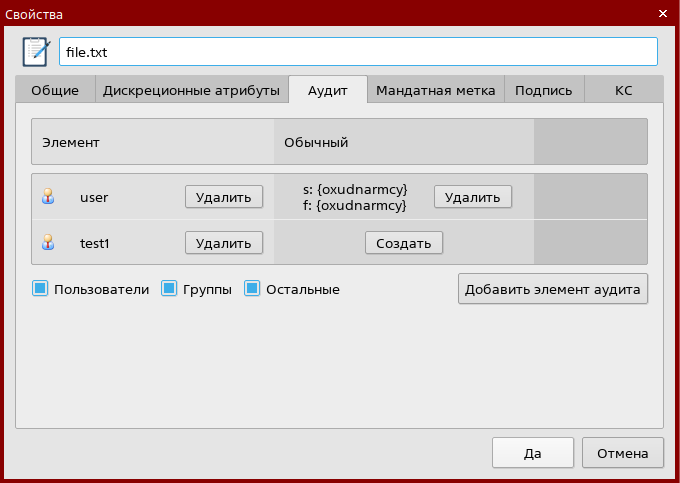
Task: Click the user icon in the 'test1' row
Action: [47, 242]
